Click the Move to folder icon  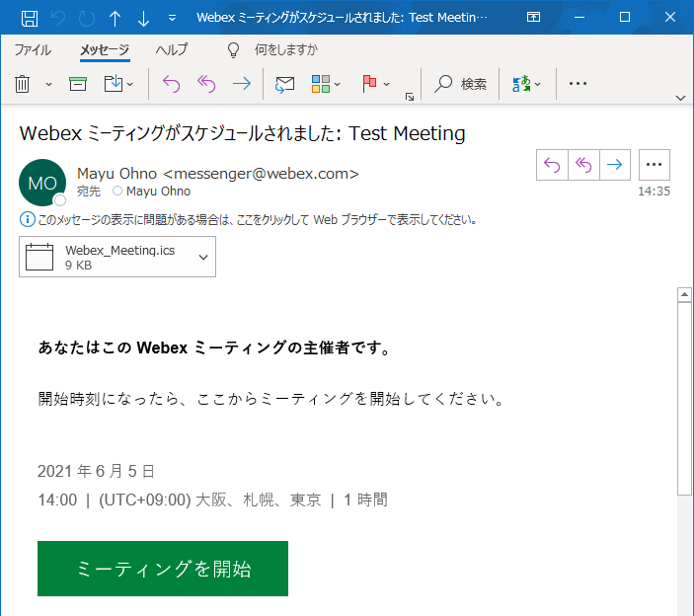click(114, 84)
